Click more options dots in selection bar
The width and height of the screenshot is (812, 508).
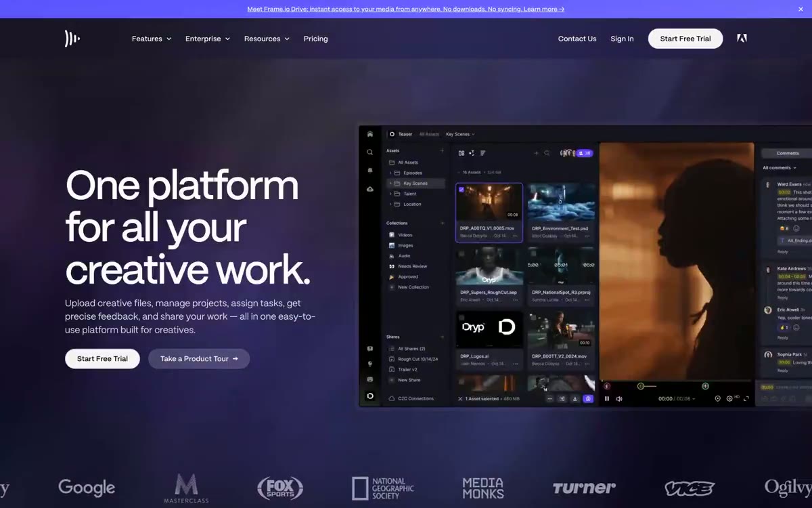(549, 399)
